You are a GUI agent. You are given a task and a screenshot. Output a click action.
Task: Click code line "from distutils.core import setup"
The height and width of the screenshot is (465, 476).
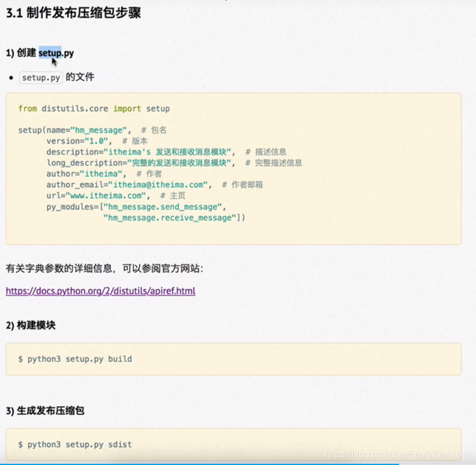(94, 109)
